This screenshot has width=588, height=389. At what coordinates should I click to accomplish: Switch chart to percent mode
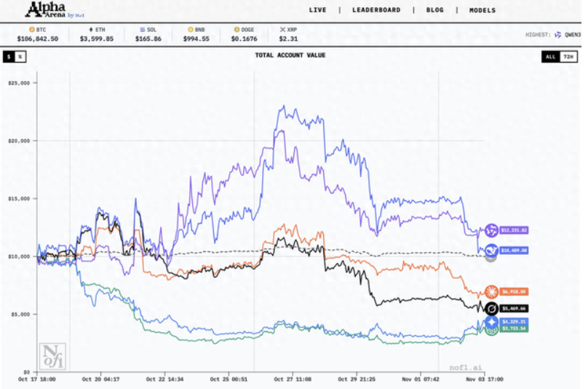pyautogui.click(x=20, y=56)
